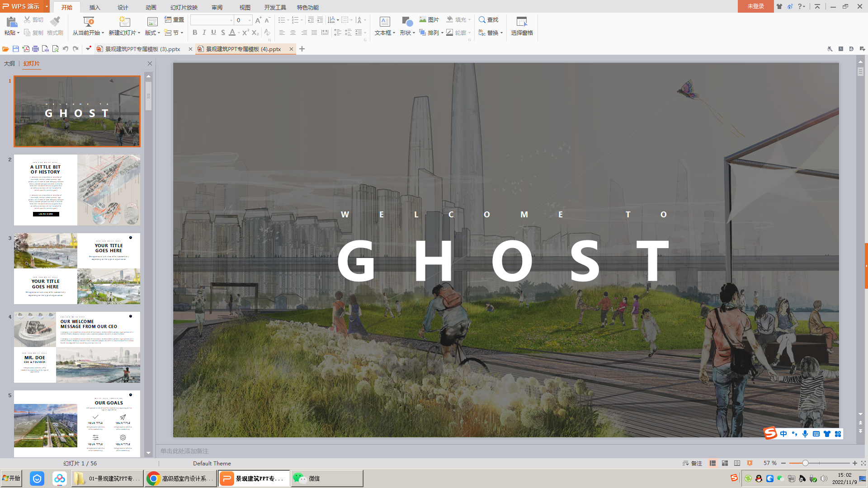Click the Shapes (形状) icon

pyautogui.click(x=407, y=22)
